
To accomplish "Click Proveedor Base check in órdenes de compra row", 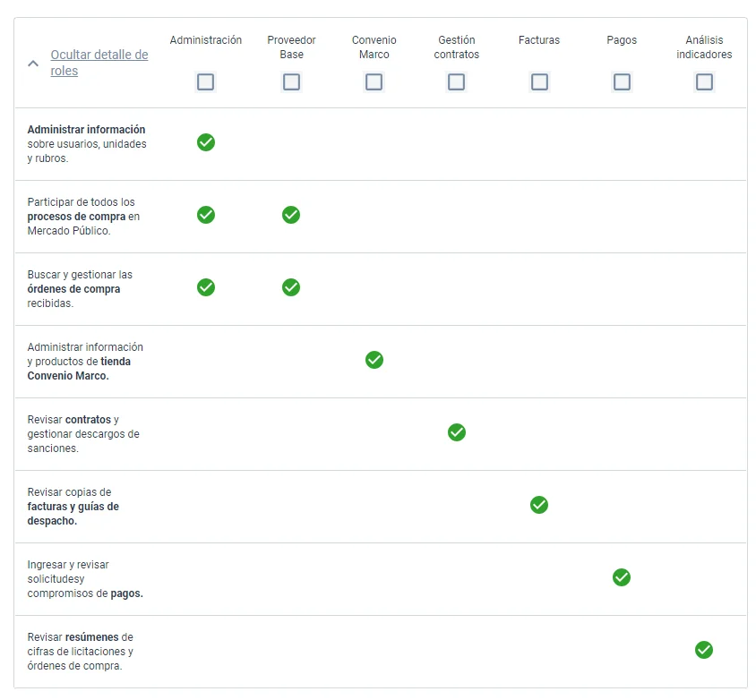I will 291,287.
